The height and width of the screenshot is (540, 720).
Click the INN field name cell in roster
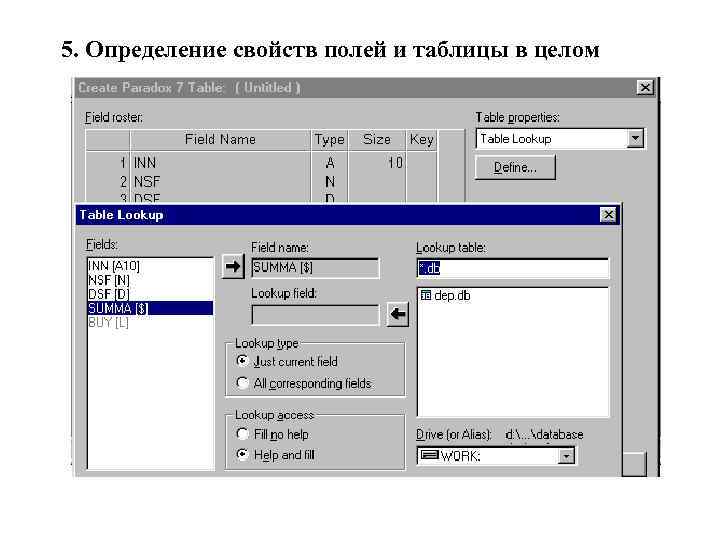click(x=221, y=163)
